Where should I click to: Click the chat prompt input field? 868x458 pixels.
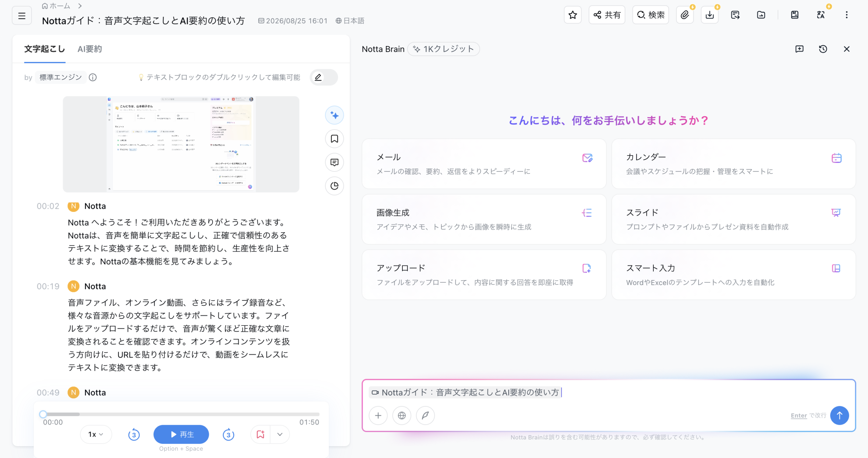point(609,393)
